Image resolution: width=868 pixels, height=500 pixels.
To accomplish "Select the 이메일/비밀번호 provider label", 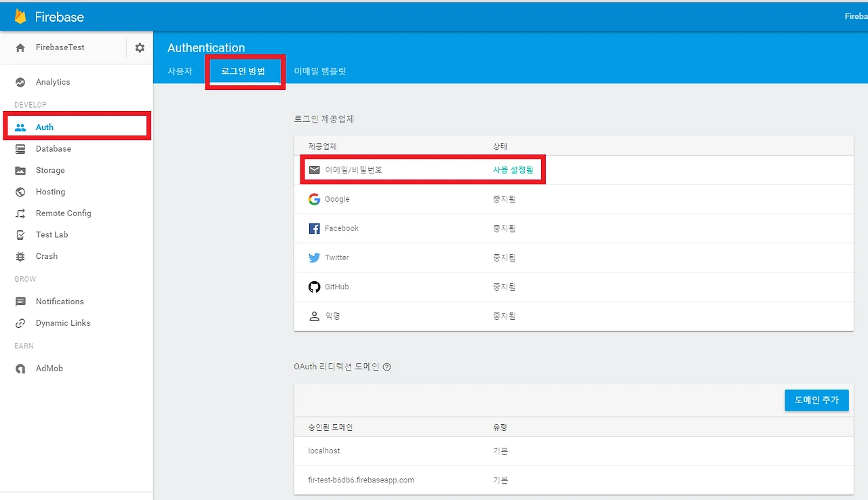I will click(x=353, y=170).
